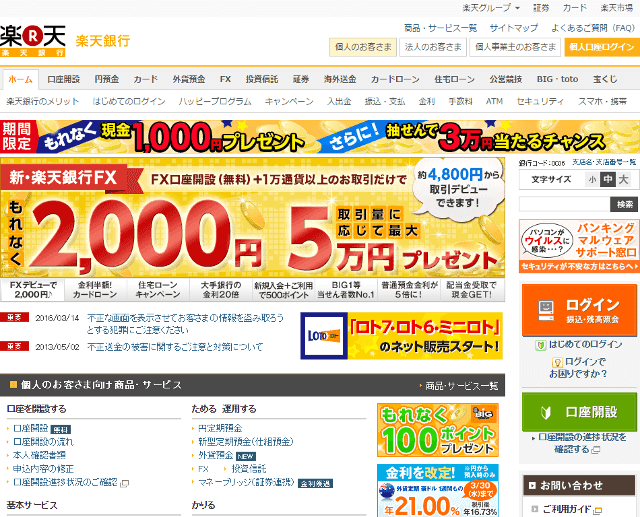Click the もれなく100ポイントプレゼント banner
Viewport: 640px width, 517px height.
[438, 430]
